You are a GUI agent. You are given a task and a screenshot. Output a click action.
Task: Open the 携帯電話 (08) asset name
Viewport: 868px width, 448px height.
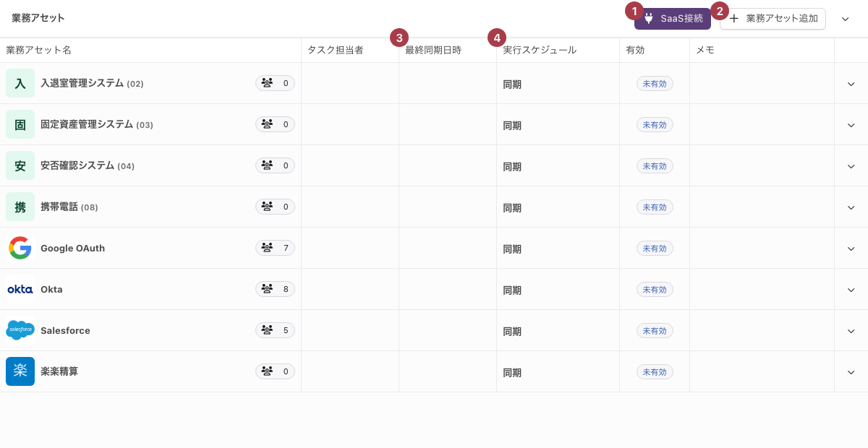(69, 207)
